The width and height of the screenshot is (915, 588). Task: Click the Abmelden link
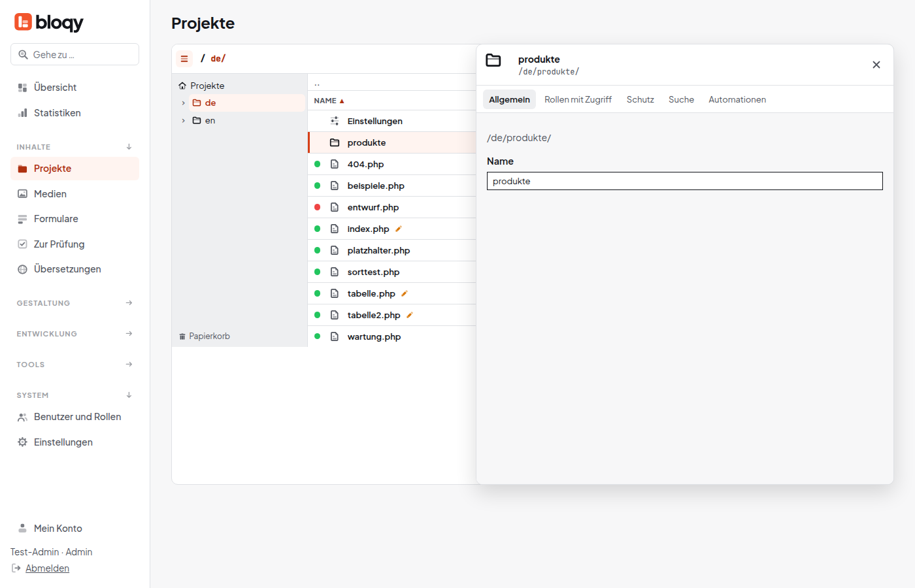pos(47,568)
